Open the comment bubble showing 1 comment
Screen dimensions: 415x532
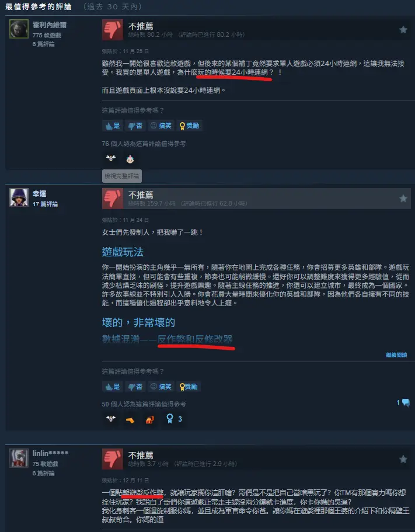403,403
